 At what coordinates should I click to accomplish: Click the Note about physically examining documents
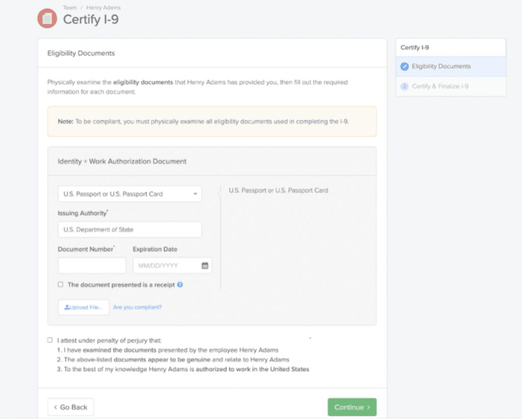(212, 121)
